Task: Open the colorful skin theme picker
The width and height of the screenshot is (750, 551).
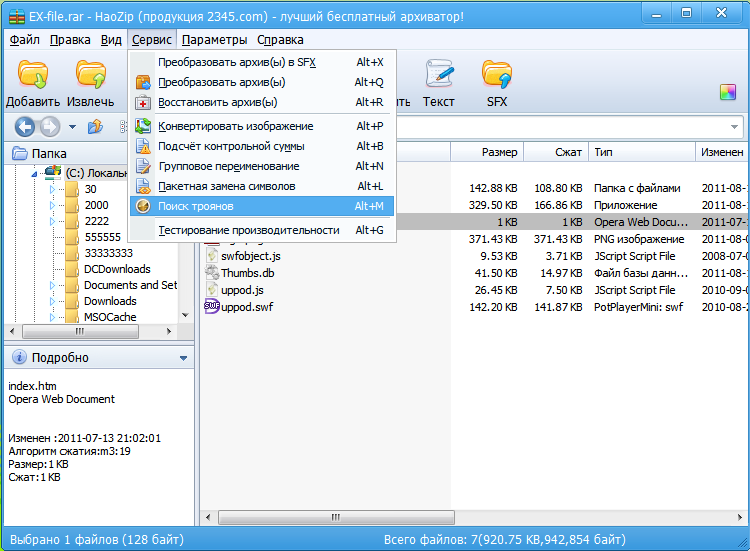Action: (727, 93)
